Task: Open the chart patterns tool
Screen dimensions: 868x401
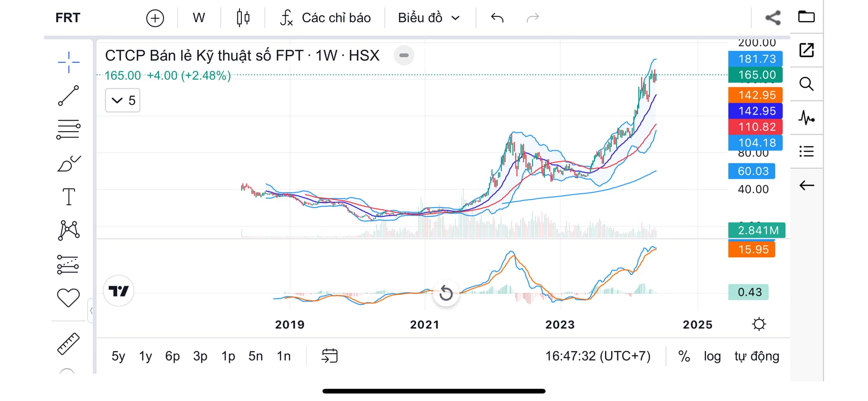Action: (69, 230)
